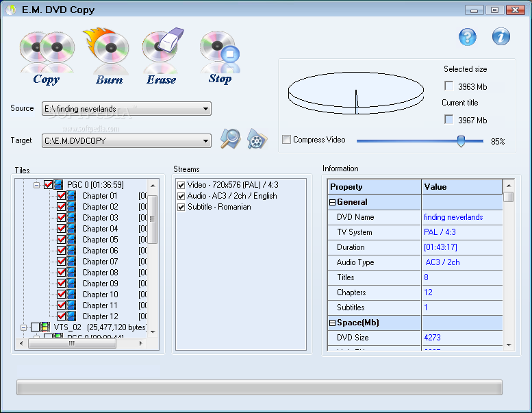Click the Chapter 12 film icon
The width and height of the screenshot is (532, 413).
click(71, 316)
